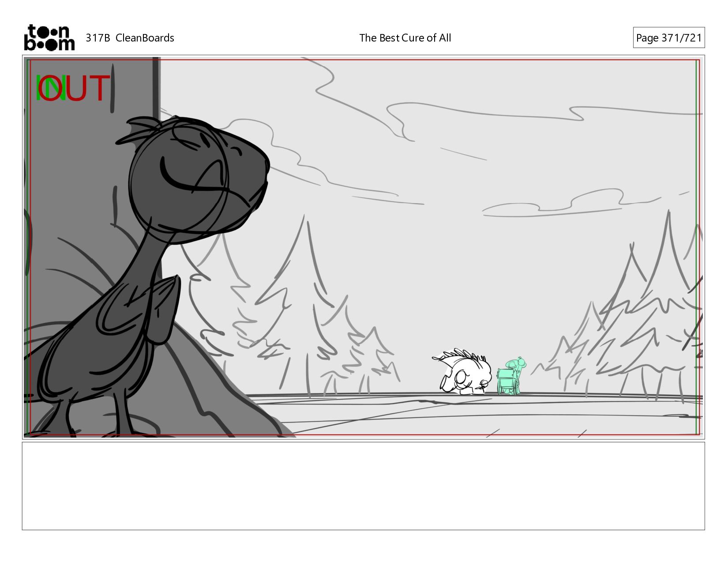
Task: Click the storyboard panel thumbnail image
Action: 363,247
